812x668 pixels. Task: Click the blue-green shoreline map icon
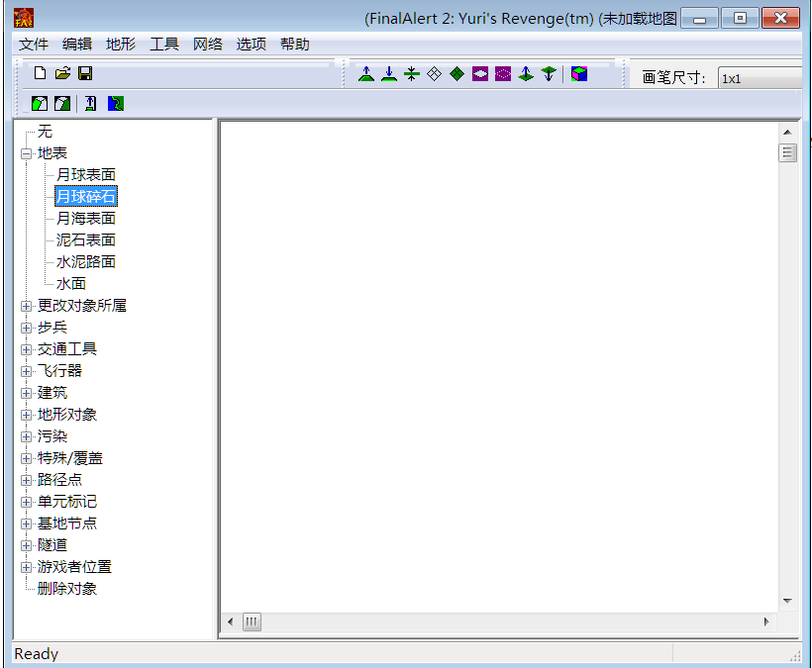116,104
